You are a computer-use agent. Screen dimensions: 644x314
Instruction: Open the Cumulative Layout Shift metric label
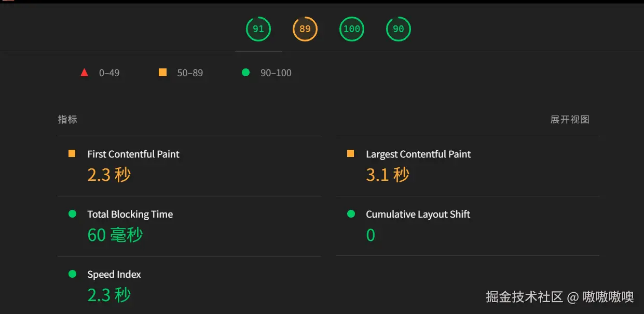(418, 214)
